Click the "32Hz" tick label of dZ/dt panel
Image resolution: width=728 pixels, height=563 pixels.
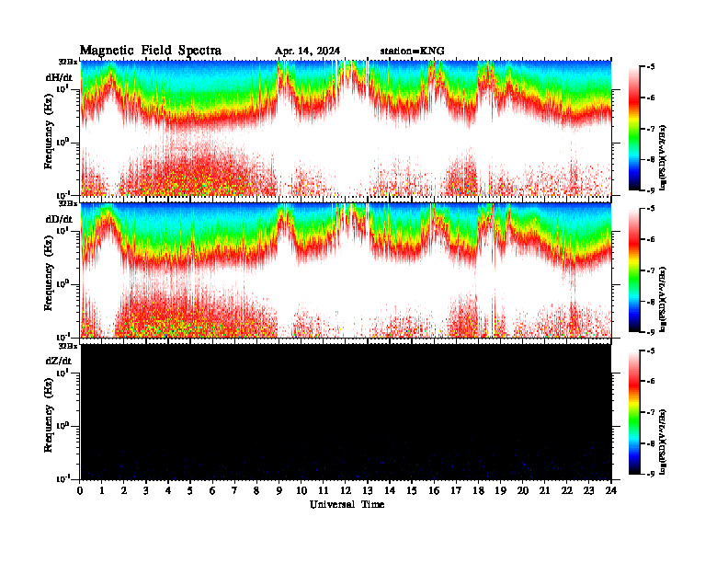click(67, 346)
